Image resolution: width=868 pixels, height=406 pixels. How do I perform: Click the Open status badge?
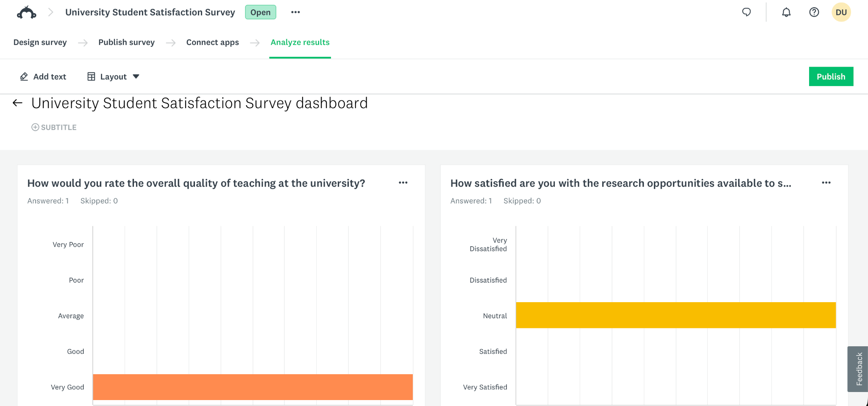(261, 12)
